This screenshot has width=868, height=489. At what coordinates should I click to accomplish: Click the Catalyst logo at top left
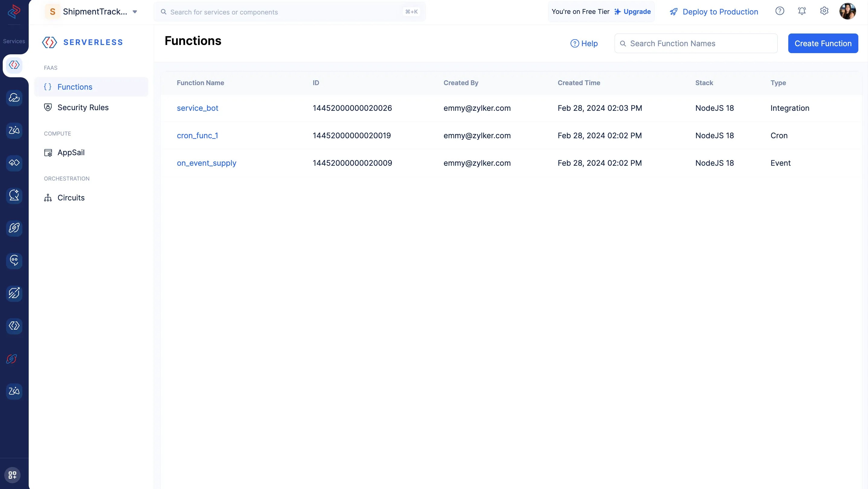[x=14, y=11]
